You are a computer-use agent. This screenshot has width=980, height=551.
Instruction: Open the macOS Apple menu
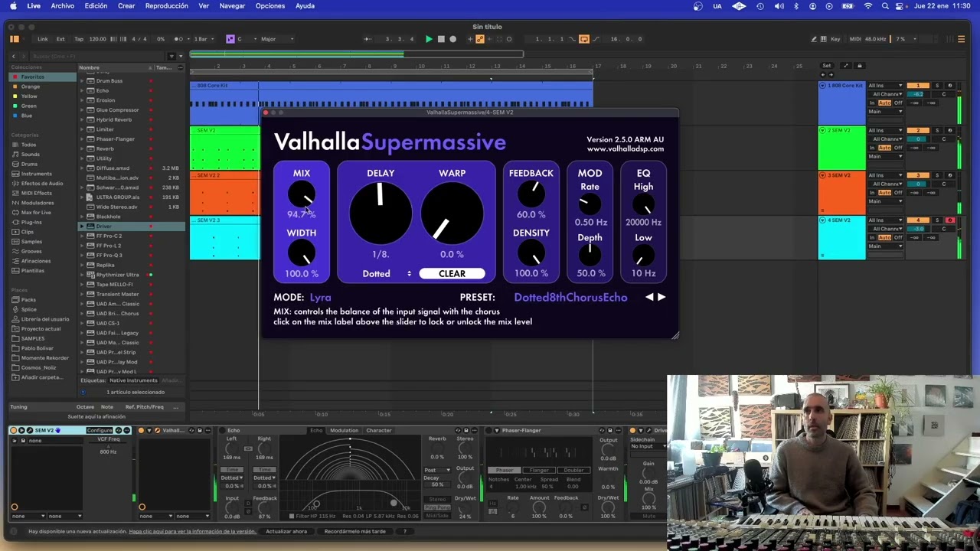tap(13, 6)
